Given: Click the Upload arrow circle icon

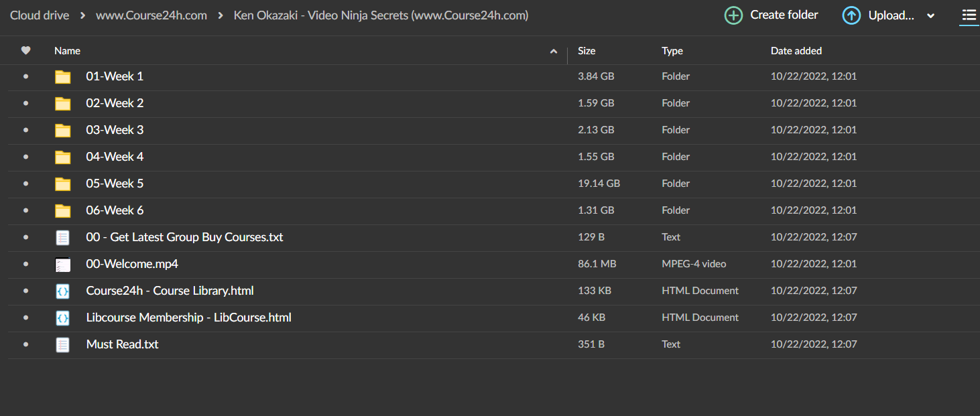Looking at the screenshot, I should click(x=851, y=15).
